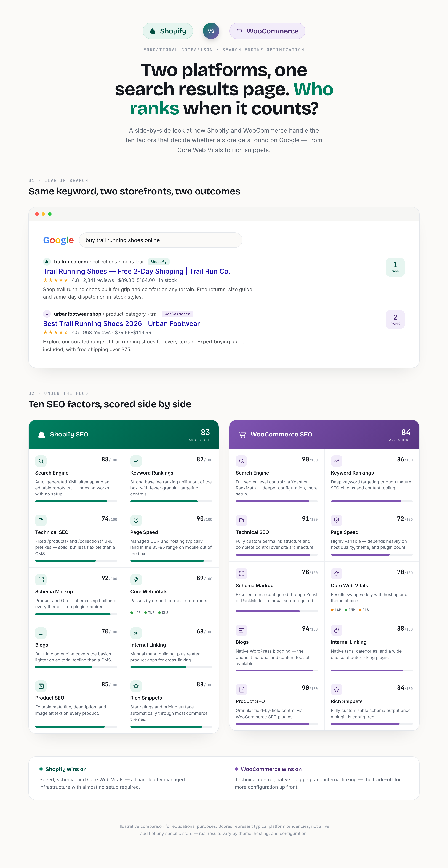Viewport: 448px width, 868px height.
Task: Click 'Ten SEO factors, scored side by side' heading
Action: [x=110, y=404]
